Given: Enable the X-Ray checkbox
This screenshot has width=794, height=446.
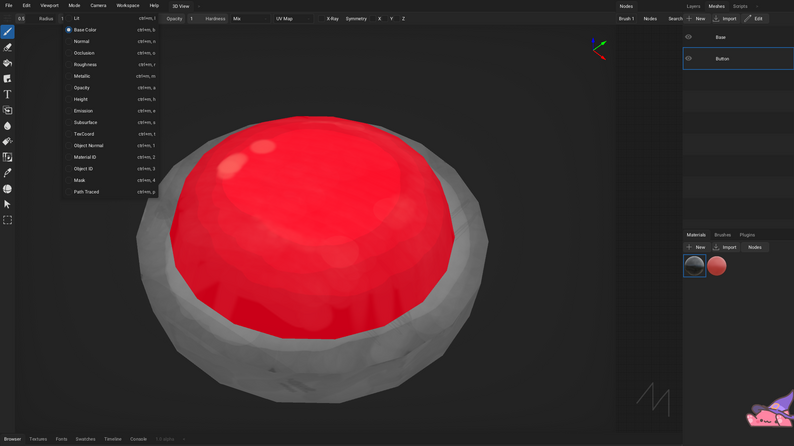Looking at the screenshot, I should coord(321,19).
